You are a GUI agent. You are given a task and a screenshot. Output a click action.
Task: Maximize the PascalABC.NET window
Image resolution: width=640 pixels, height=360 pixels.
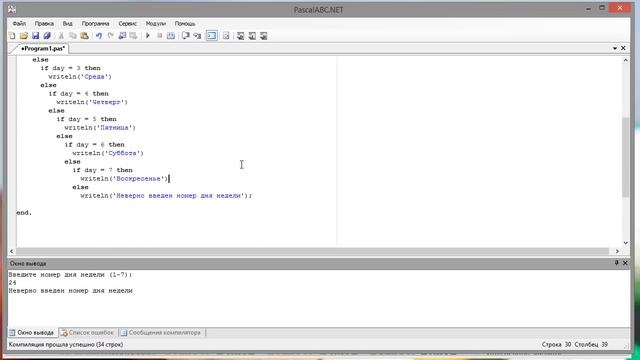point(602,8)
